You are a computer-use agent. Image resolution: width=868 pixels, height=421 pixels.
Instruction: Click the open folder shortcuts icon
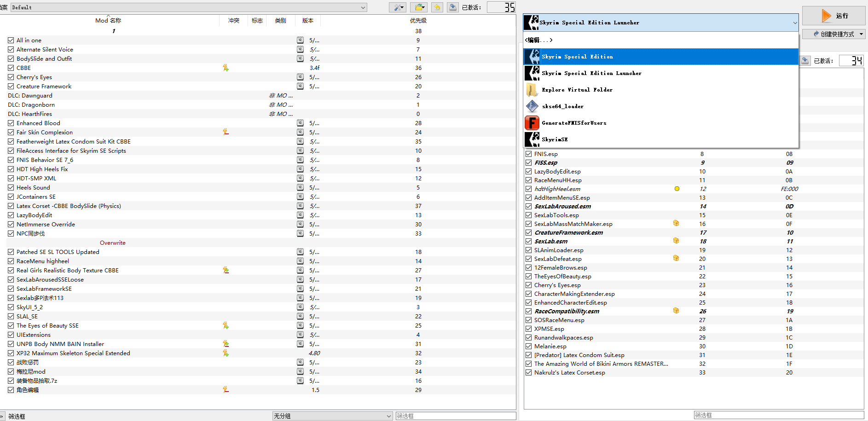[x=419, y=7]
